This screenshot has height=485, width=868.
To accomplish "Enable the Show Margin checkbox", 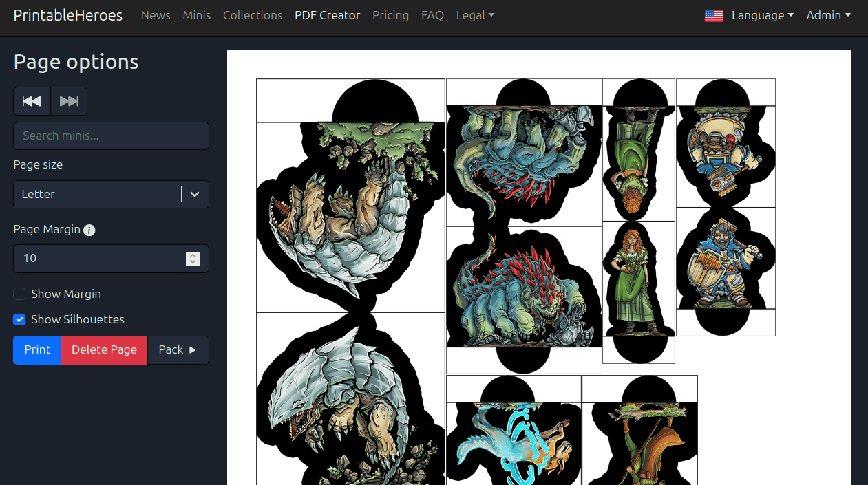I will pos(20,294).
